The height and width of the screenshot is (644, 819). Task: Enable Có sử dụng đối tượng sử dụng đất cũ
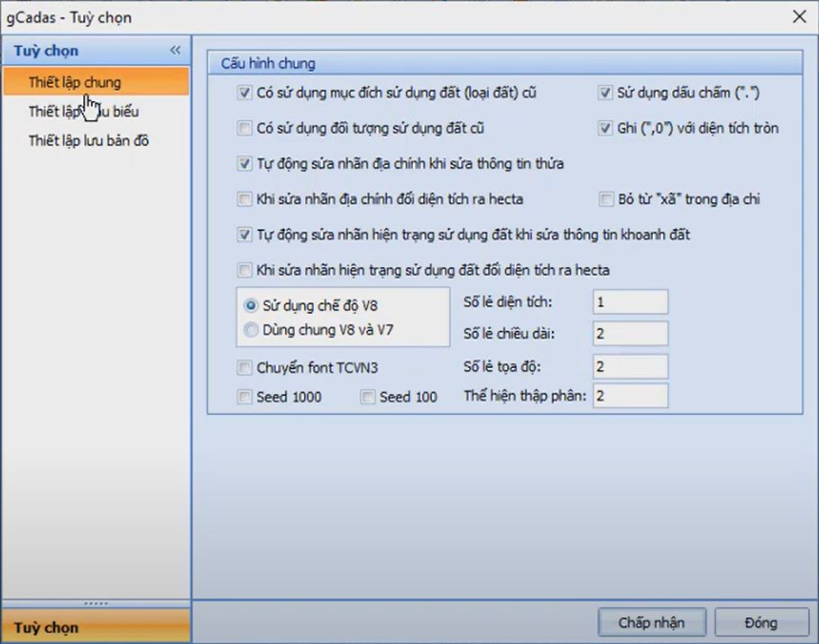[x=244, y=128]
